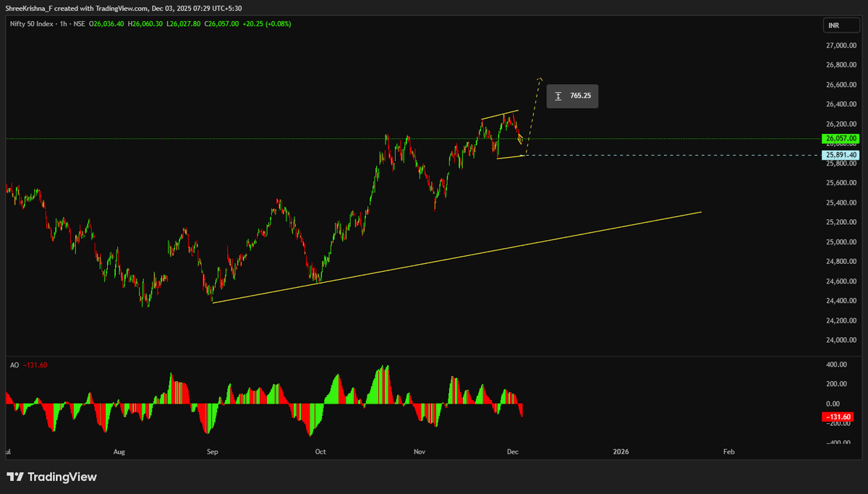Click the Nov label on time axis

click(420, 452)
